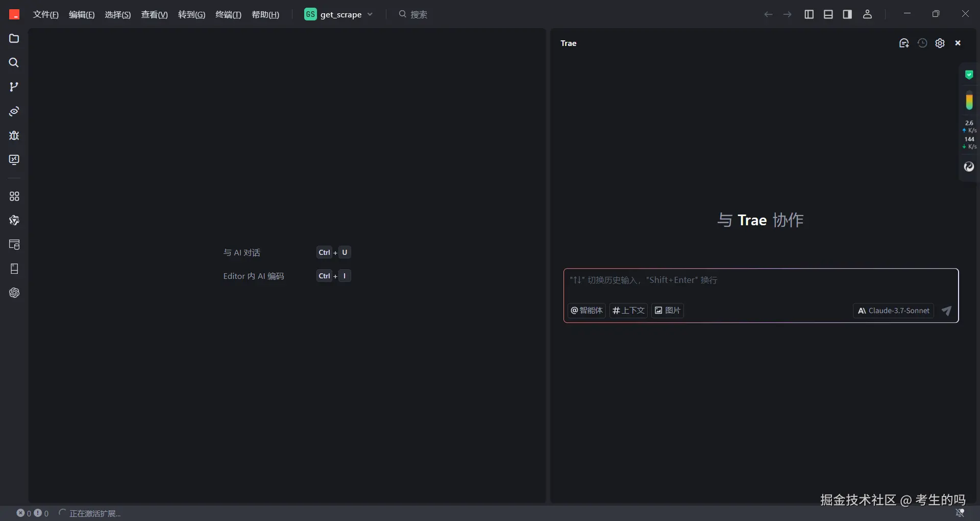980x521 pixels.
Task: Click the triangular knot icon in sidebar
Action: tap(14, 220)
